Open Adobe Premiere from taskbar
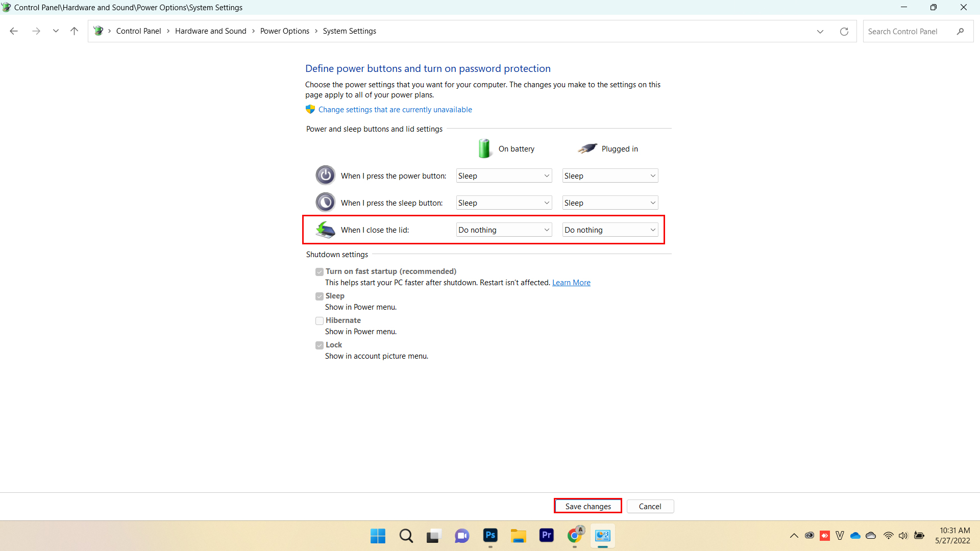The height and width of the screenshot is (551, 980). pos(547,536)
